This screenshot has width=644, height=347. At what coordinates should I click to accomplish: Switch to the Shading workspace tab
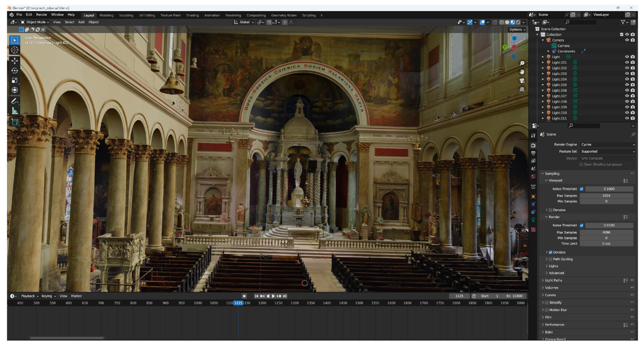pyautogui.click(x=192, y=15)
